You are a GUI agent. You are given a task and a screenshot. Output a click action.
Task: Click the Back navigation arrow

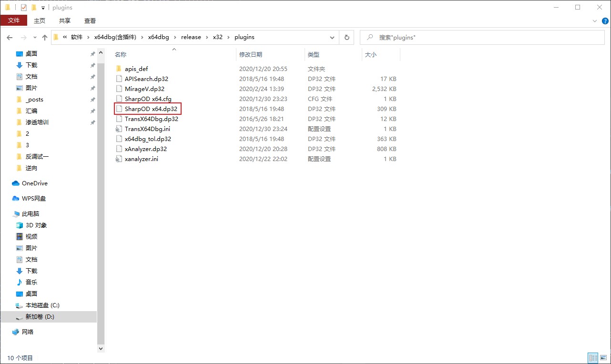point(10,37)
